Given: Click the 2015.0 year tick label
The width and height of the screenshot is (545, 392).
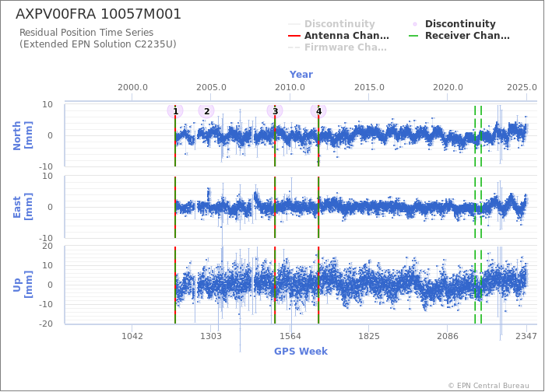Looking at the screenshot, I should [x=369, y=87].
